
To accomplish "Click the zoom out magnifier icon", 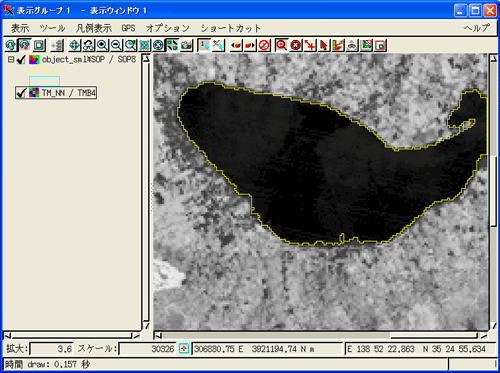I will pyautogui.click(x=116, y=45).
